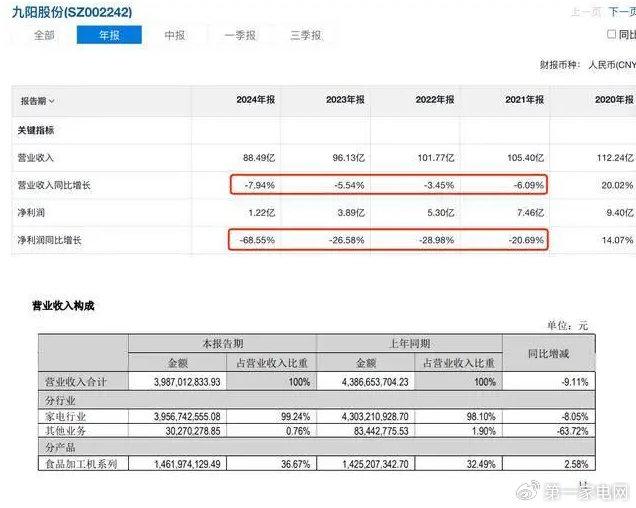Switch to the 全部 tab
Image resolution: width=636 pixels, height=508 pixels.
[x=44, y=35]
